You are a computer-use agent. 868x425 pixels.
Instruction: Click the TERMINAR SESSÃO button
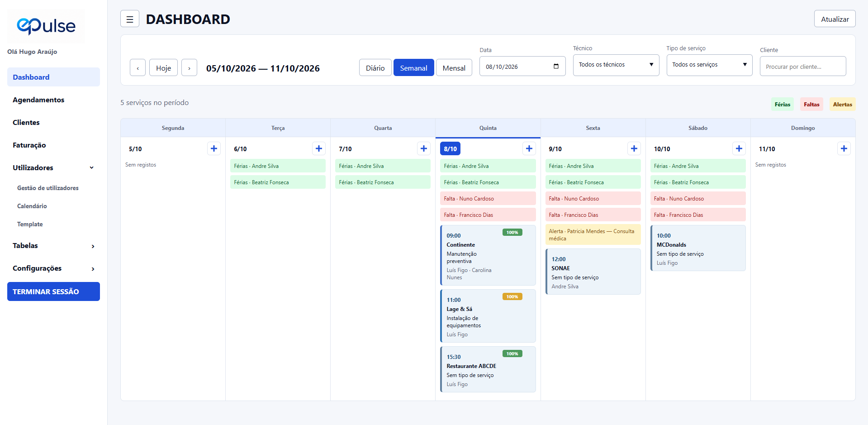[x=53, y=291]
